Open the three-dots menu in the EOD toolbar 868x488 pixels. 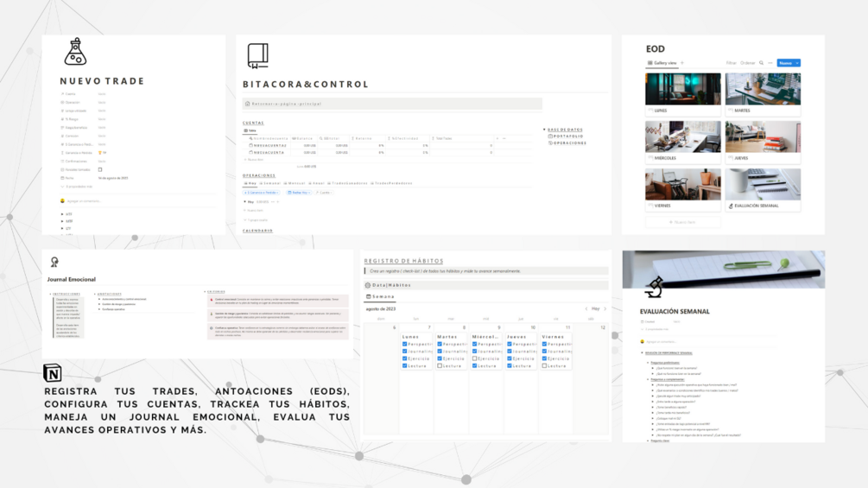tap(770, 63)
